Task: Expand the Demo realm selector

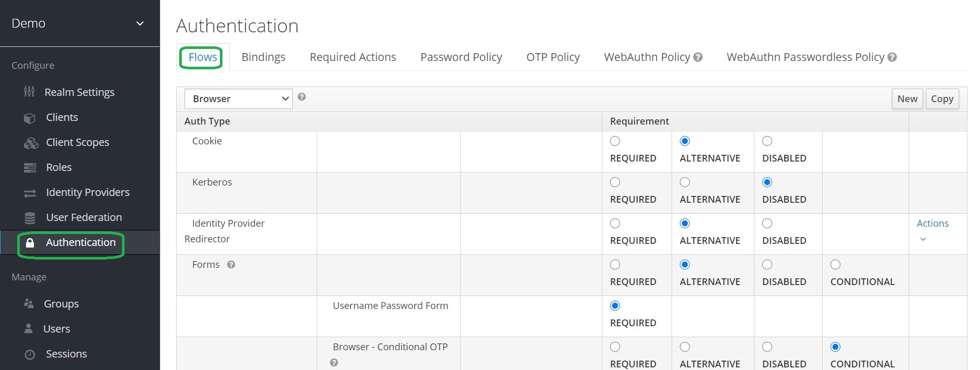Action: click(x=140, y=23)
